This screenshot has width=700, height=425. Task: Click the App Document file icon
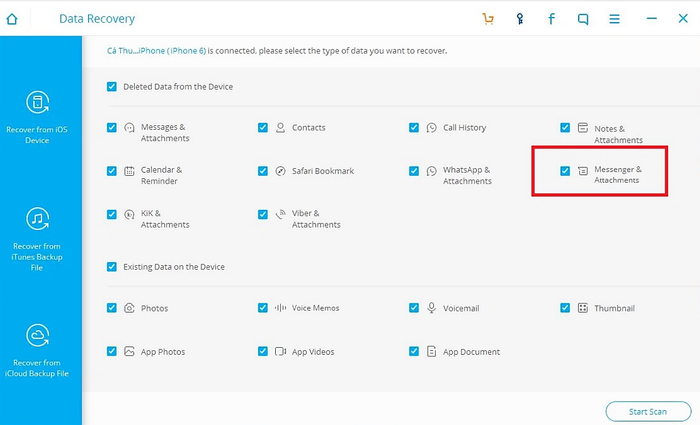pyautogui.click(x=431, y=352)
